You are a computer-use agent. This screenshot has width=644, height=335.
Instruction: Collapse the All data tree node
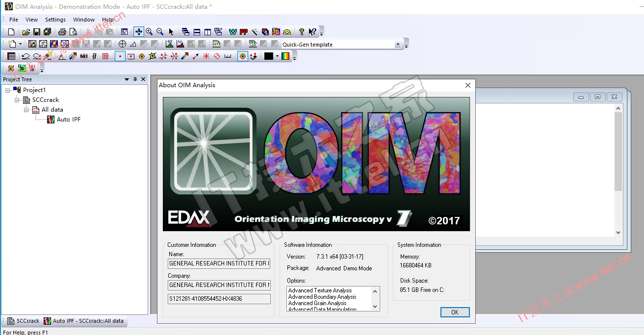pyautogui.click(x=27, y=110)
